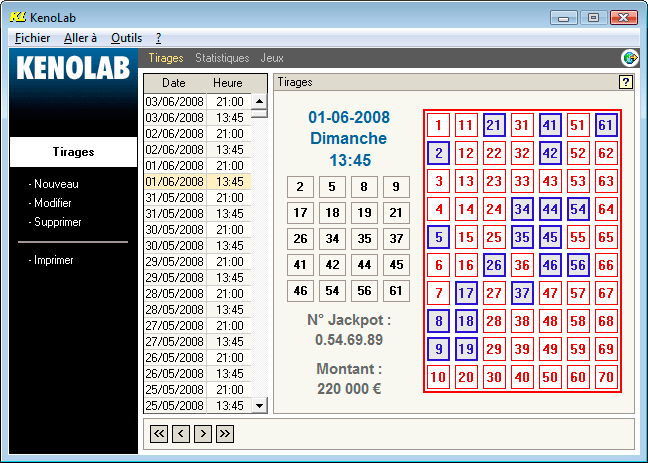648x463 pixels.
Task: Jump to last draw with double-right arrow
Action: [x=225, y=434]
